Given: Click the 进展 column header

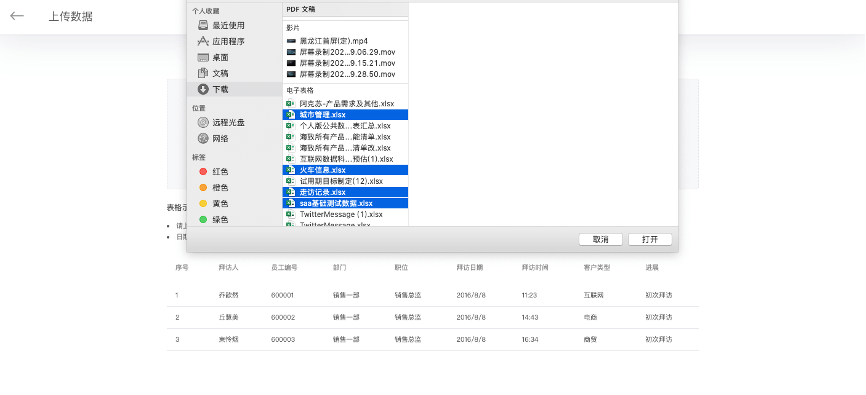Looking at the screenshot, I should click(652, 267).
